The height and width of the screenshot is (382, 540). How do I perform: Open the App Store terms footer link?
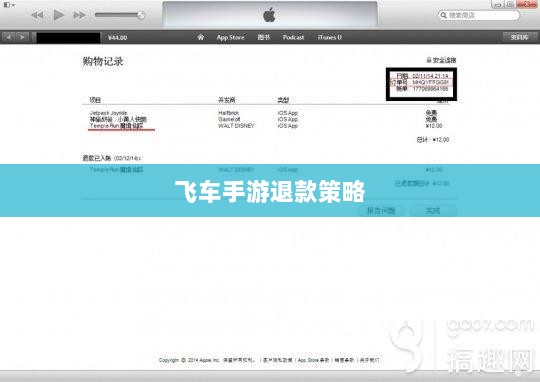point(313,360)
